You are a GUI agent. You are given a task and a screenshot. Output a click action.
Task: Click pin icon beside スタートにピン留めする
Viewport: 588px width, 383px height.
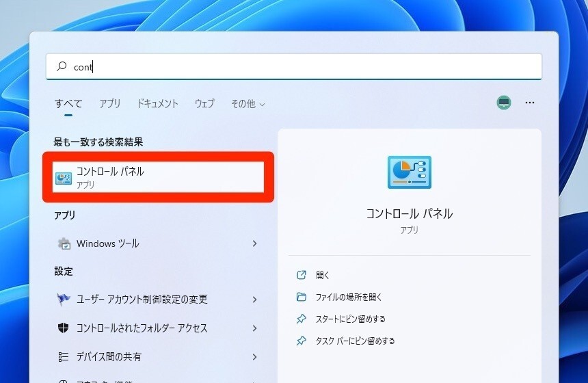click(x=301, y=319)
